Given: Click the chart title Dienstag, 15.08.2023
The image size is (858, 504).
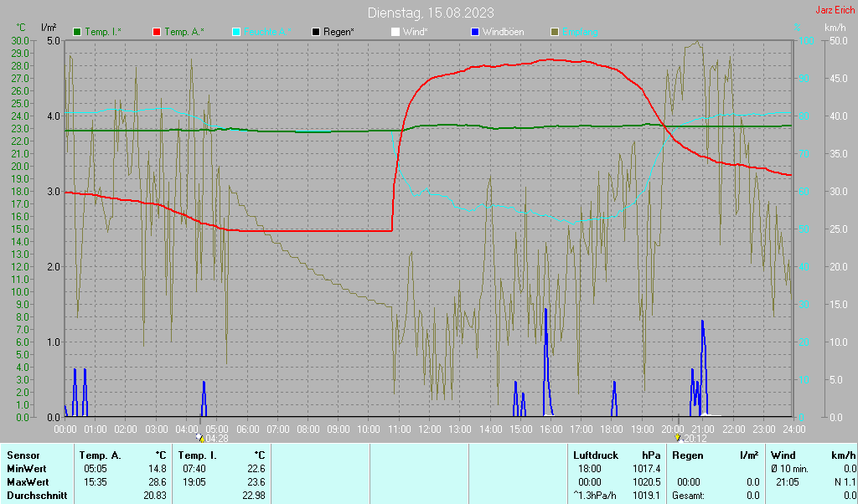Looking at the screenshot, I should (431, 13).
